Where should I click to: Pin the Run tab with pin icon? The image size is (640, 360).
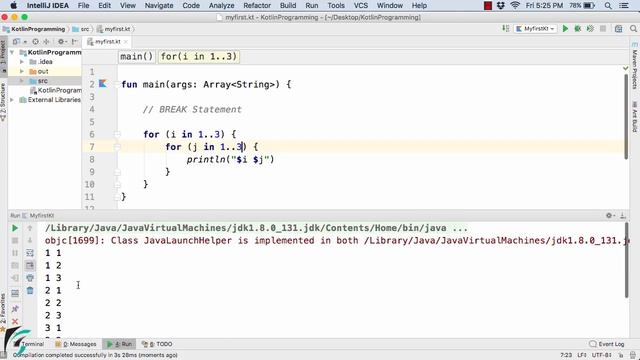tap(15, 309)
